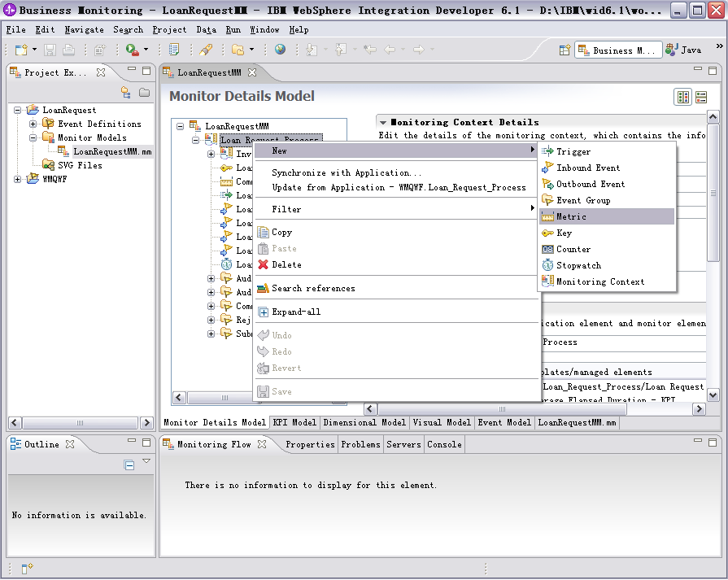Choose Delete from the context menu
Screen dimensions: 728x580
tap(396, 264)
